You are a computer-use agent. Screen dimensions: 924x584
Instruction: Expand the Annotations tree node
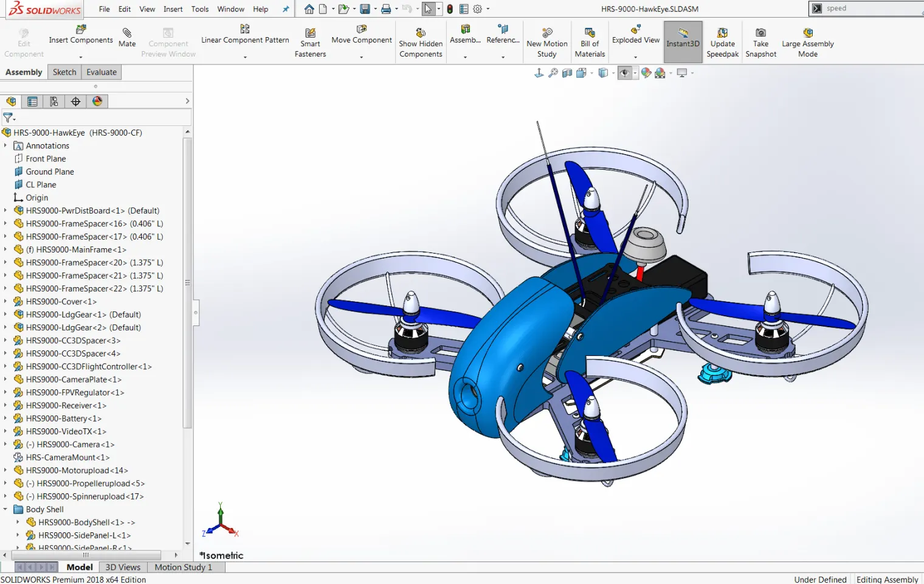tap(5, 145)
